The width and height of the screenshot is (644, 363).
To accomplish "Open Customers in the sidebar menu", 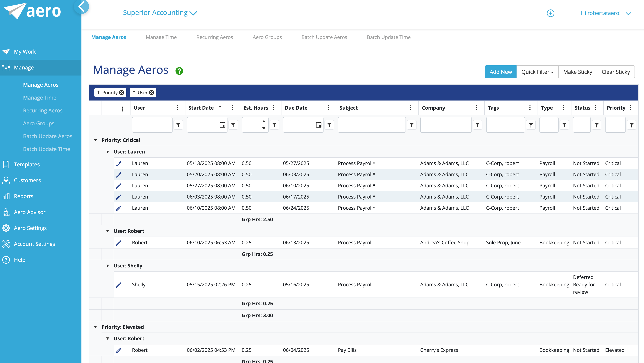I will (x=27, y=180).
